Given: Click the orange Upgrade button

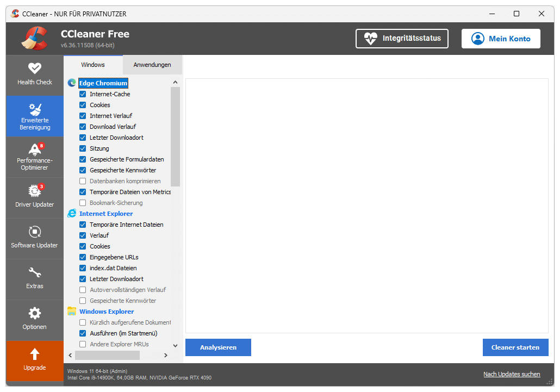Looking at the screenshot, I should (x=35, y=360).
